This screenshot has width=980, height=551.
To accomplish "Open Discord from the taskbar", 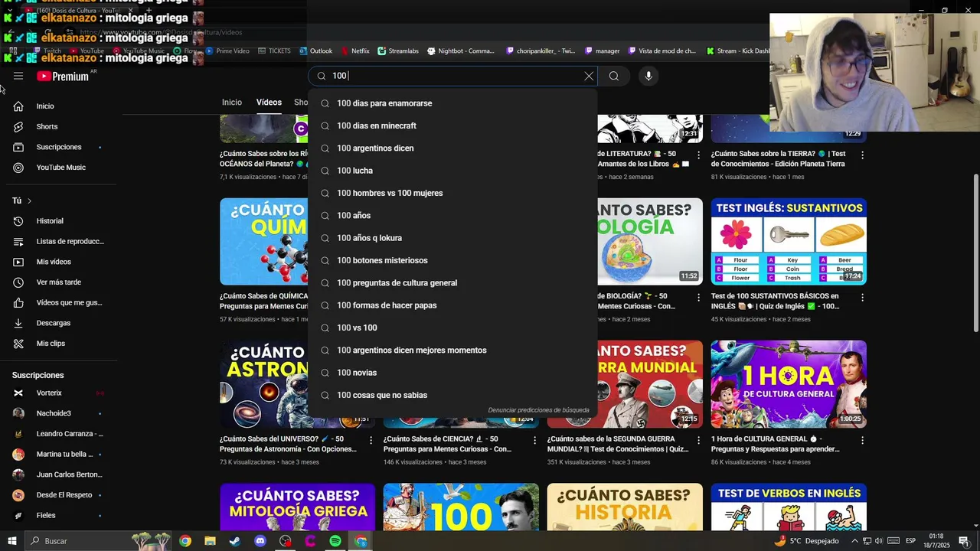I will tap(260, 541).
